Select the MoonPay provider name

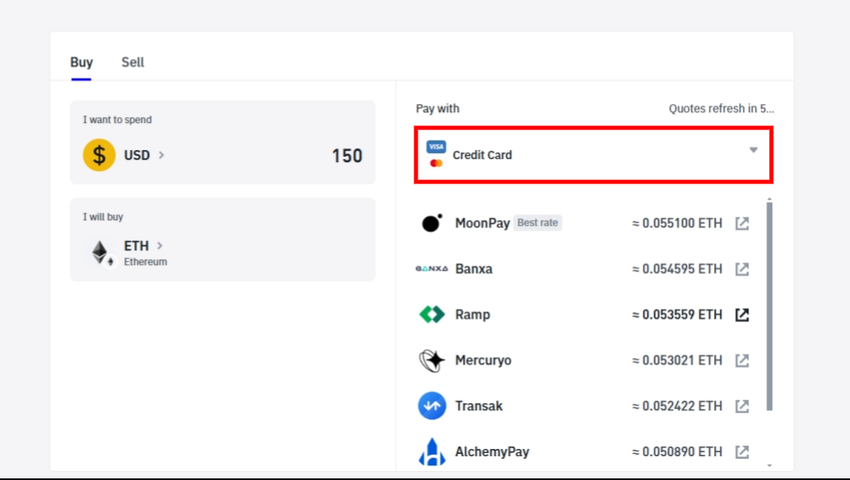(482, 223)
